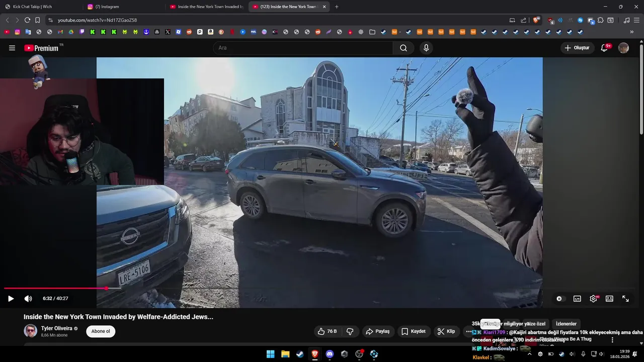Go back in browser history
The width and height of the screenshot is (644, 362).
coord(7,20)
